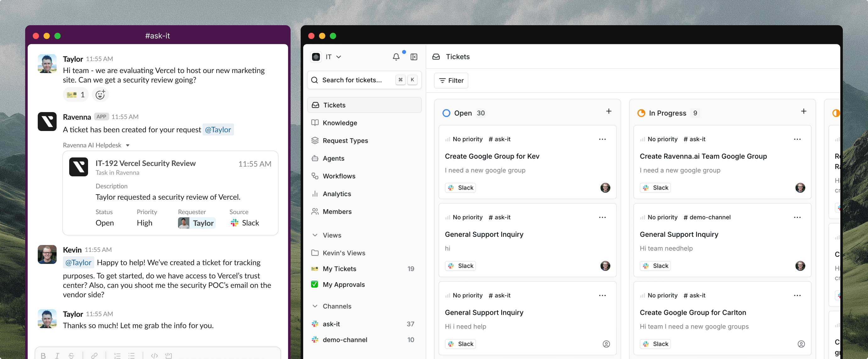The image size is (868, 359).
Task: Toggle italic formatting in composer
Action: pyautogui.click(x=57, y=355)
